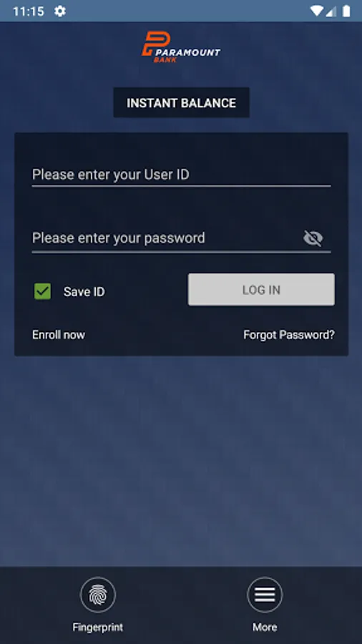Click the LOG IN button
Screen dimensions: 362x644
click(x=261, y=290)
